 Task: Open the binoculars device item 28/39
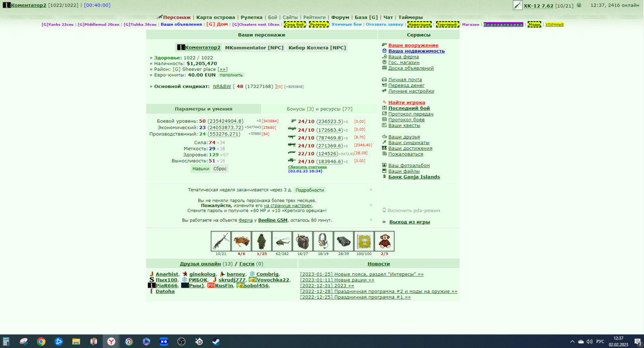click(x=344, y=241)
